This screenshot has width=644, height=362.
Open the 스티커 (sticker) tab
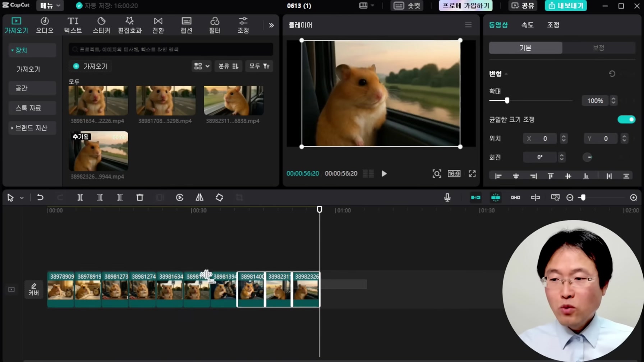(x=101, y=25)
